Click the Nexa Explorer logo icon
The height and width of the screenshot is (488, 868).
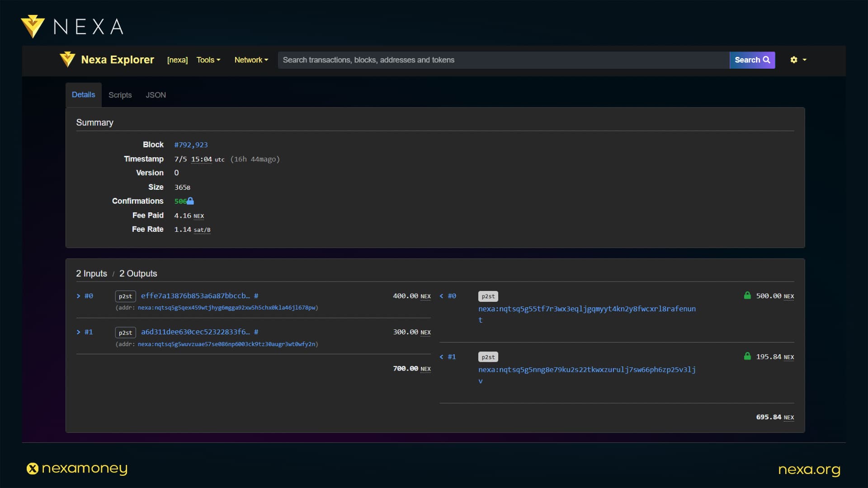[67, 60]
